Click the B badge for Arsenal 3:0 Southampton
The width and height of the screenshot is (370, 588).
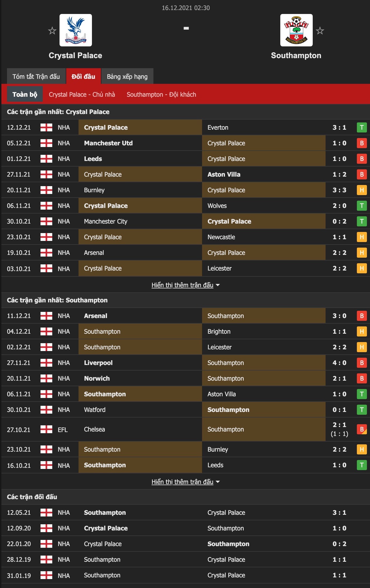pyautogui.click(x=362, y=316)
